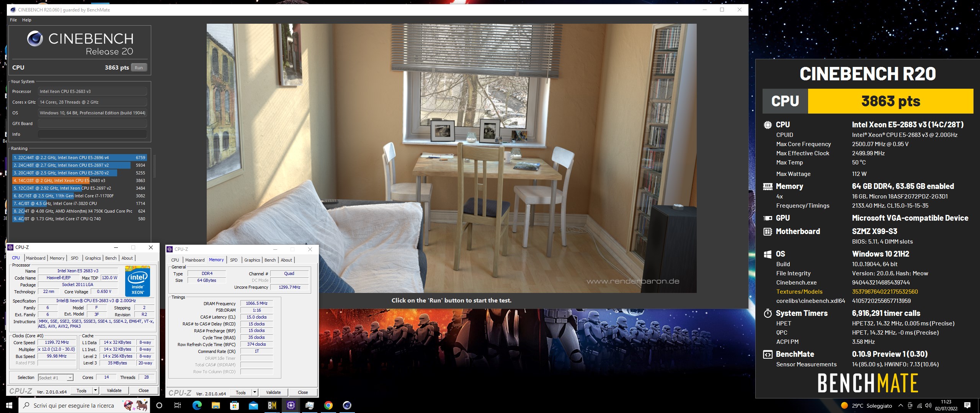The width and height of the screenshot is (980, 413).
Task: Open Mail app from taskbar
Action: pos(253,405)
